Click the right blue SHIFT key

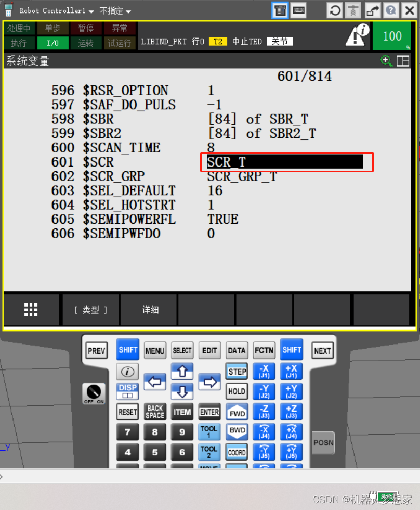(x=292, y=349)
